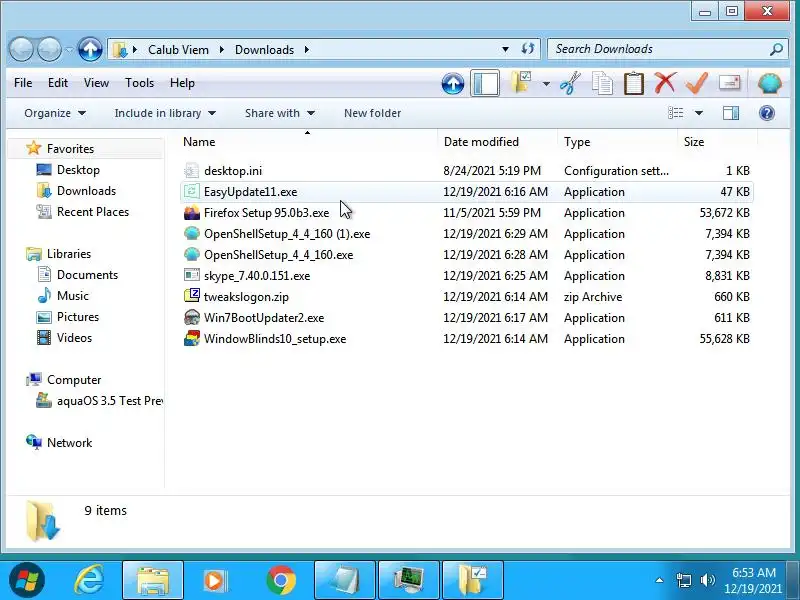
Task: Open folder options icon with checkmark
Action: (x=522, y=83)
